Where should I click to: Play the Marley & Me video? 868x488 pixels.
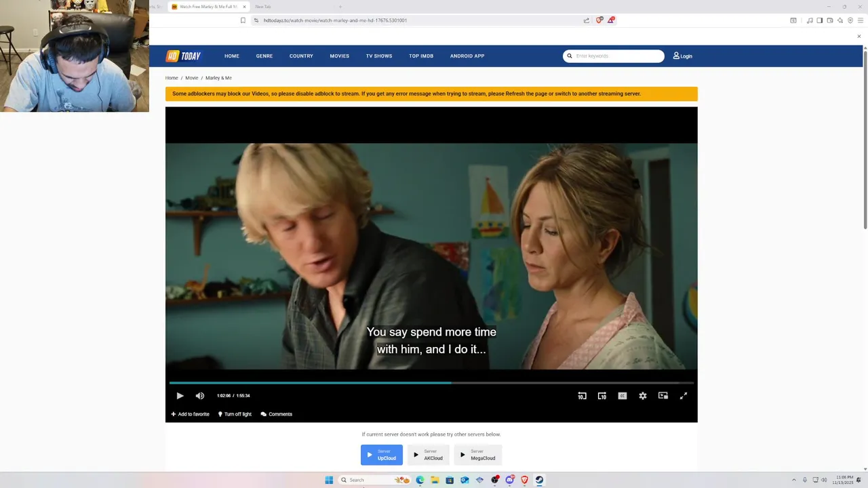pyautogui.click(x=180, y=396)
